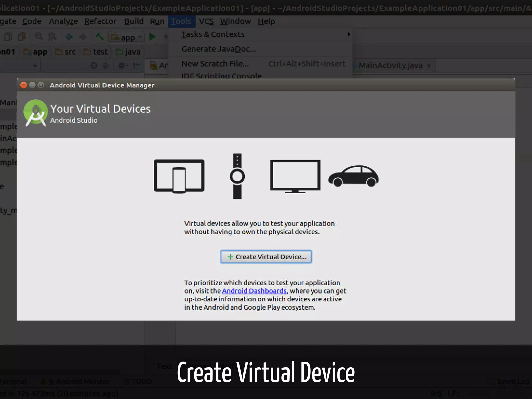532x399 pixels.
Task: Open the Android Dashboards link
Action: pos(254,291)
